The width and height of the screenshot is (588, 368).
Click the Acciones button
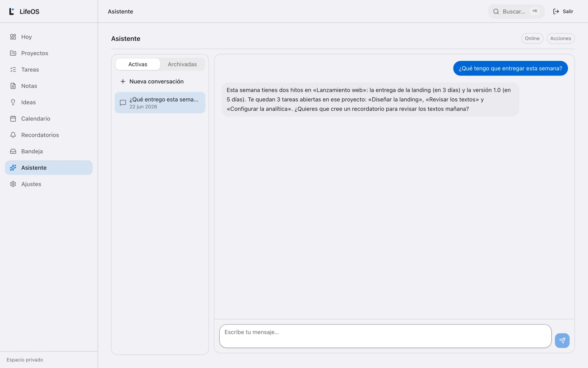(560, 38)
